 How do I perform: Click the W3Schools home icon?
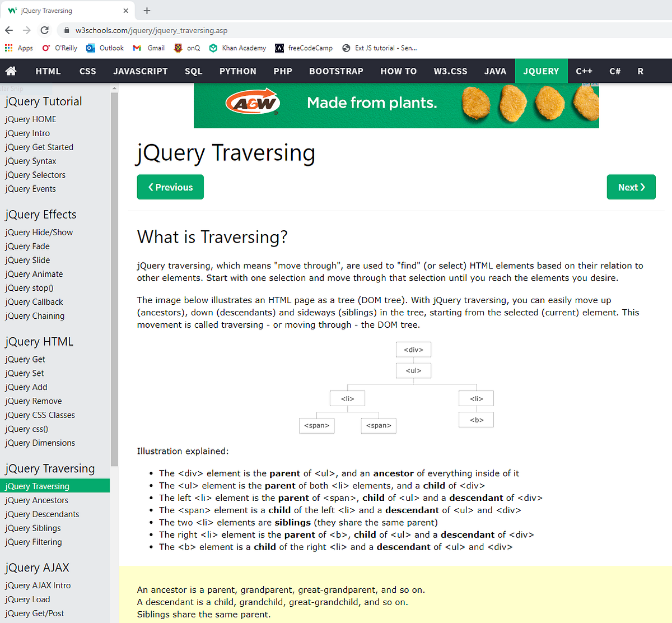tap(10, 71)
